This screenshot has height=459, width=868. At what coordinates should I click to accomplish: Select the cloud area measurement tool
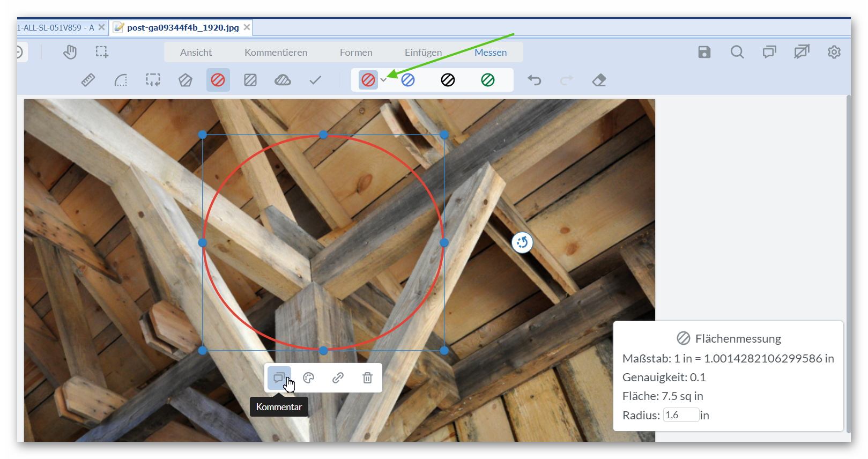(x=283, y=80)
